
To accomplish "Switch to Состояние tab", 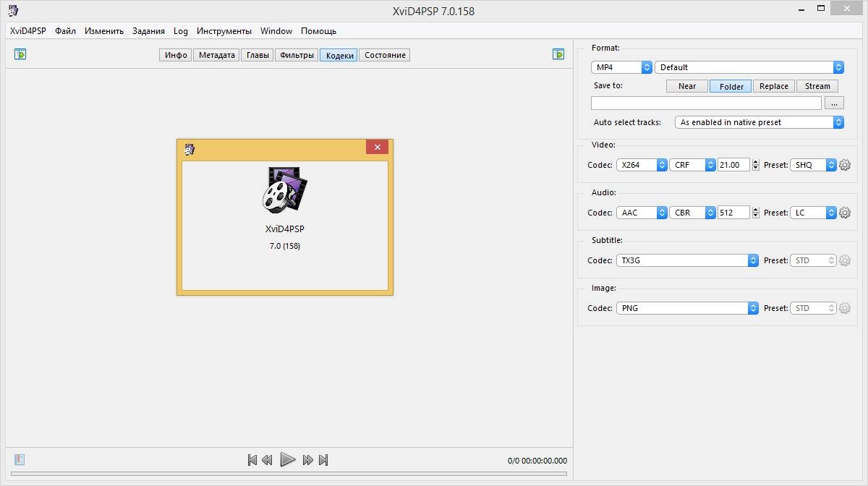I will (385, 55).
